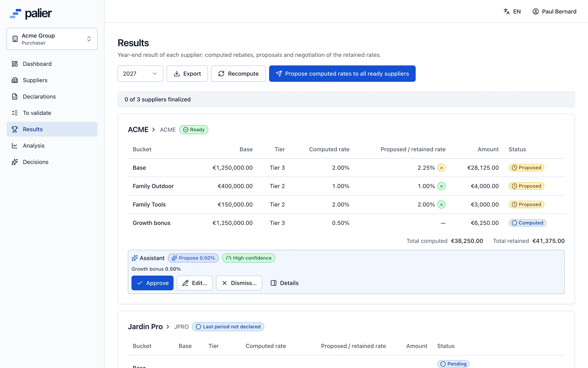Click the Decisions sparkle icon
This screenshot has height=368, width=588.
[x=14, y=162]
